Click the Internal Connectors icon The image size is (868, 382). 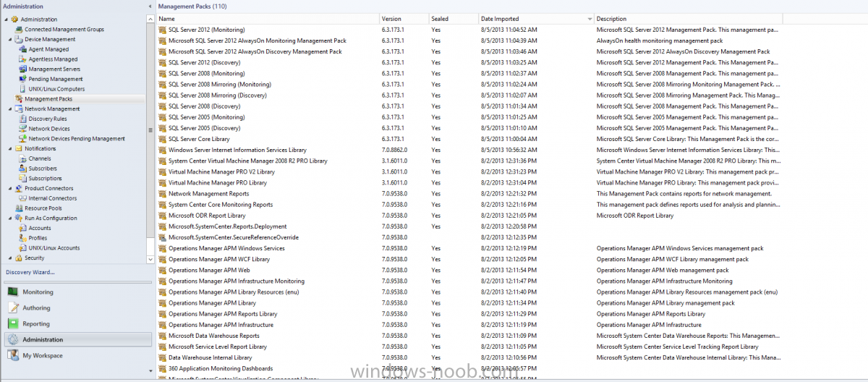coord(23,198)
